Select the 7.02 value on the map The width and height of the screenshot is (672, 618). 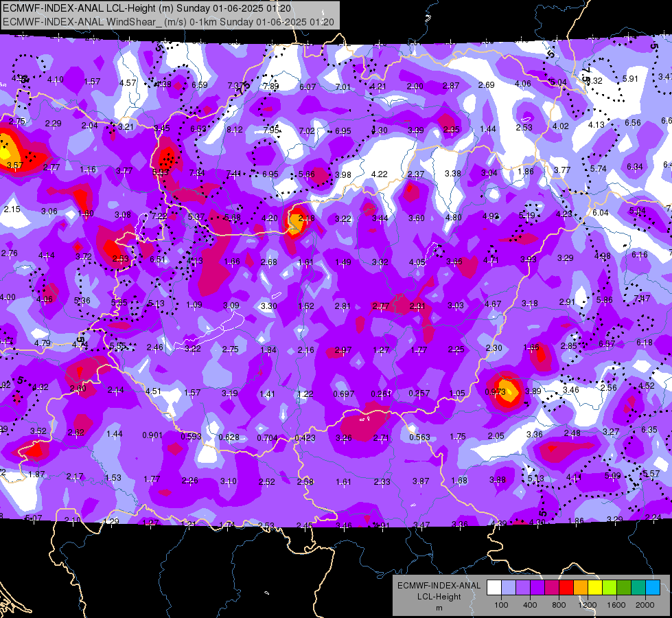(x=307, y=130)
